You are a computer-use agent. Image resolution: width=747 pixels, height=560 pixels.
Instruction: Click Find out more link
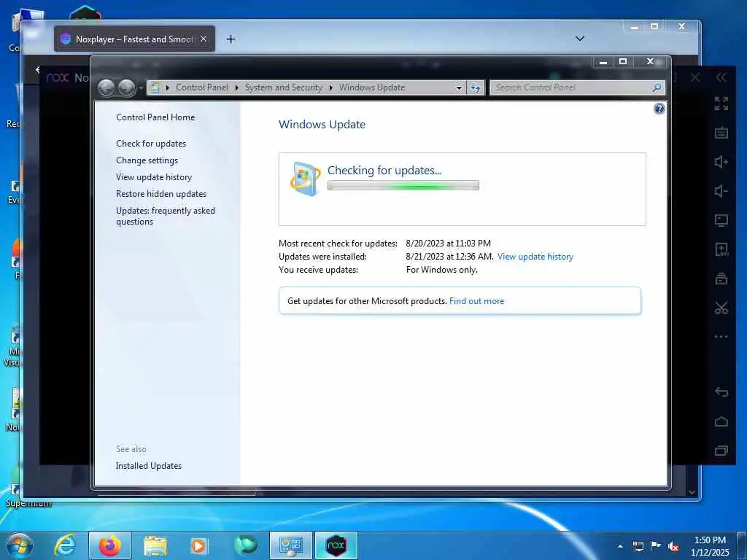(x=476, y=301)
